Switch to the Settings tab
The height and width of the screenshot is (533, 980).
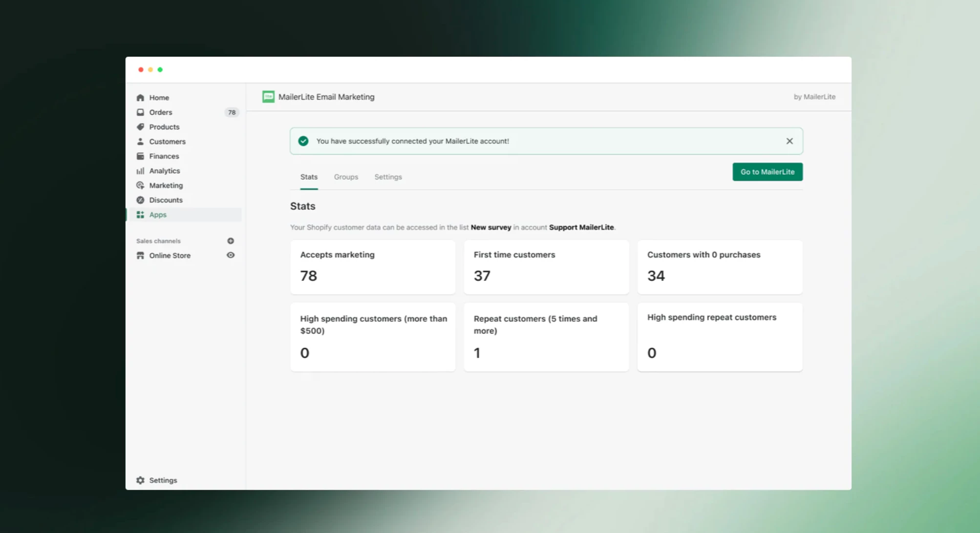[388, 177]
